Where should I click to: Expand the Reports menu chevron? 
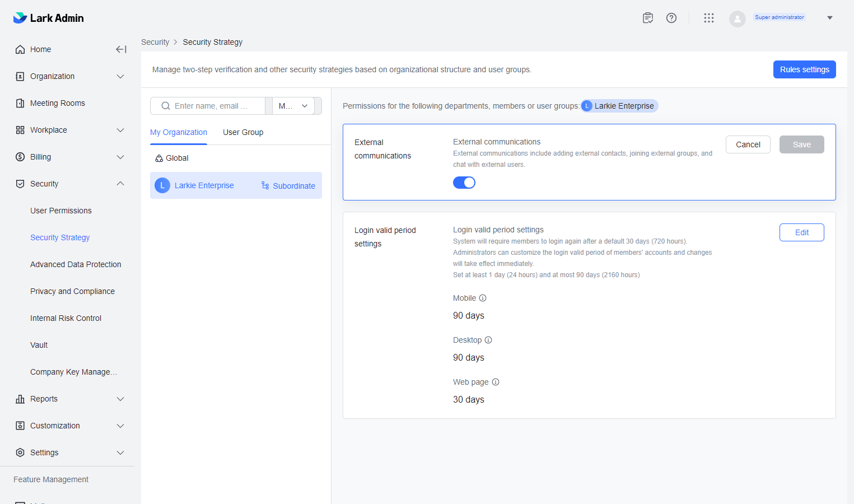point(120,399)
